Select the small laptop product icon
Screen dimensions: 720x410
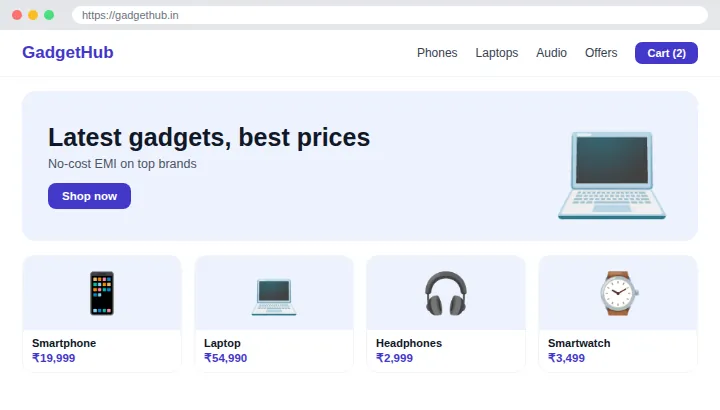click(x=274, y=297)
